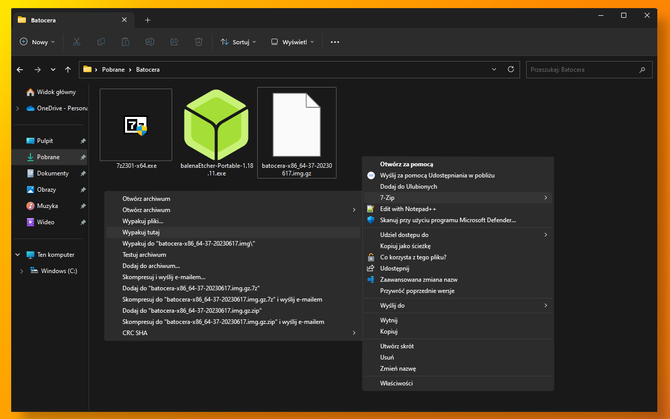
Task: Focus the Przeszukaj: Batocera search field
Action: pos(589,70)
